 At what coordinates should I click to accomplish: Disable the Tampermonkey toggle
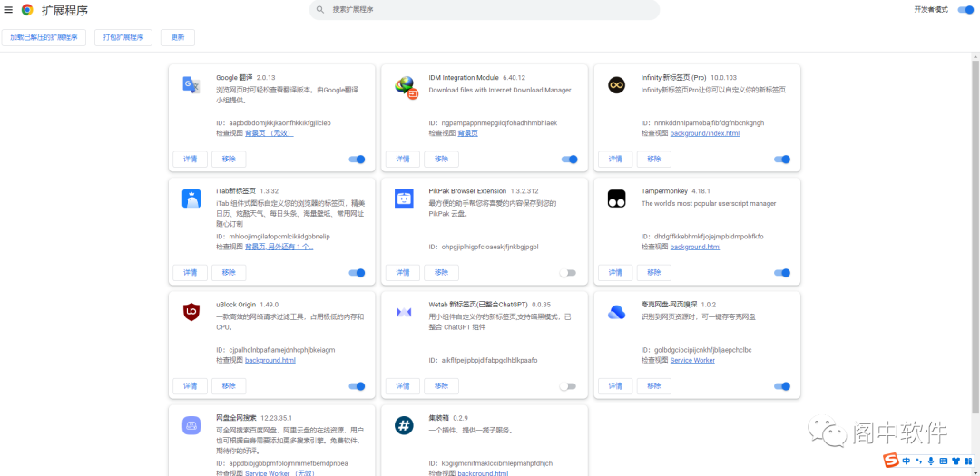[782, 273]
